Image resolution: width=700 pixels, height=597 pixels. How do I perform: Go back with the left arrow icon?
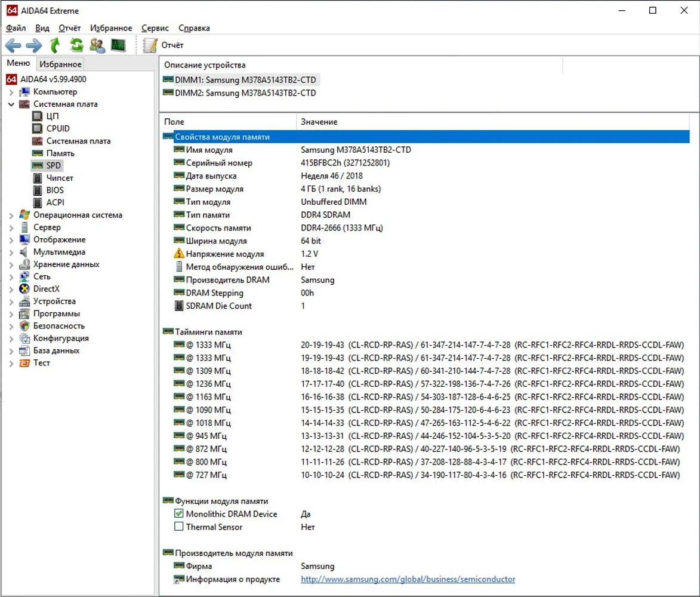[x=13, y=45]
